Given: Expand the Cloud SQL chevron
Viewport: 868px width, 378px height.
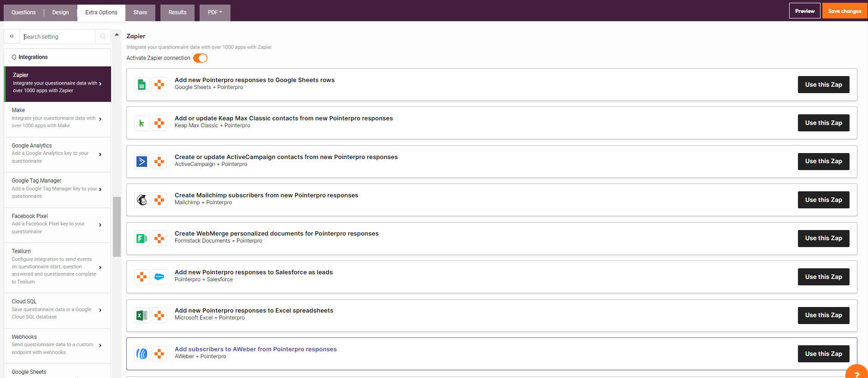Looking at the screenshot, I should point(100,310).
